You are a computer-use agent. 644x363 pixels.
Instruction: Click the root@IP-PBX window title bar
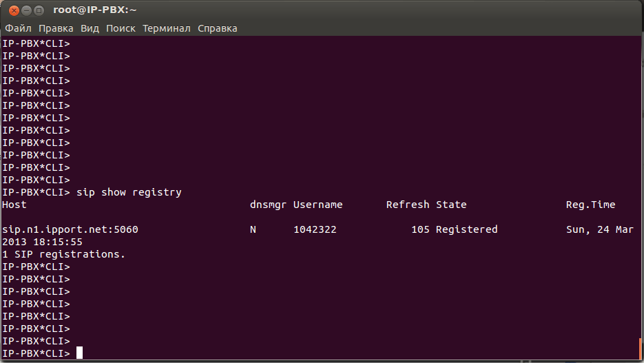click(276, 10)
